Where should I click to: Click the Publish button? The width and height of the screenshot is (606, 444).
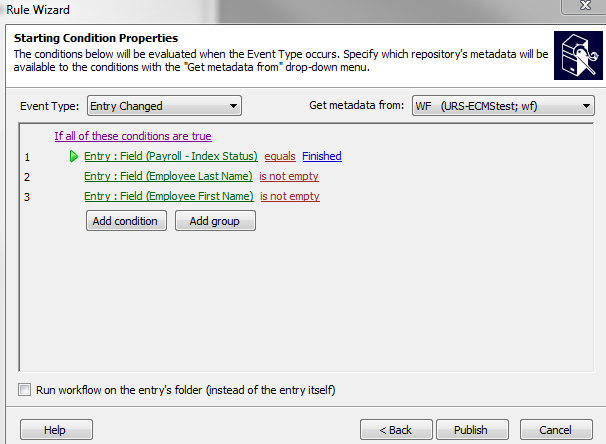pos(472,430)
